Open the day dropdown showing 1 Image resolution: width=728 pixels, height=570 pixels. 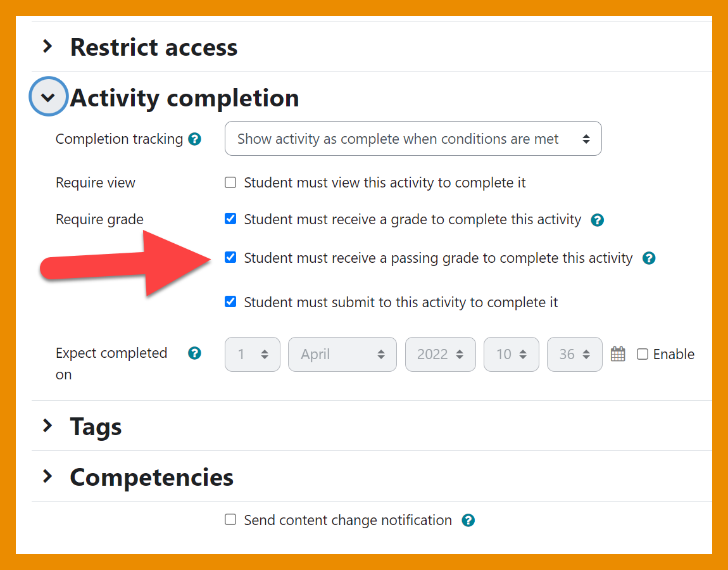(x=252, y=354)
